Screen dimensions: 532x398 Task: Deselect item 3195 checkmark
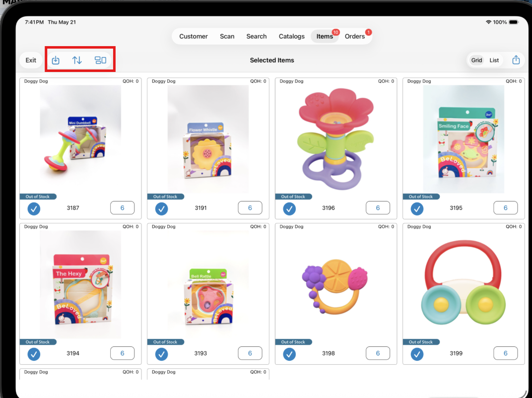pyautogui.click(x=417, y=208)
